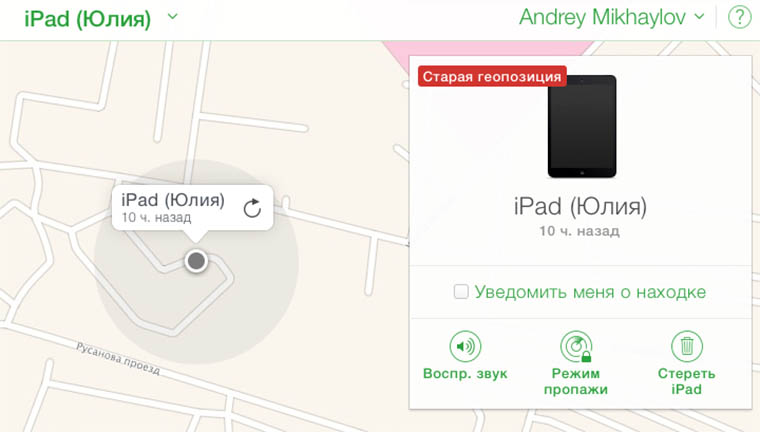Click the play sound speaker icon
This screenshot has width=760, height=432.
point(465,346)
